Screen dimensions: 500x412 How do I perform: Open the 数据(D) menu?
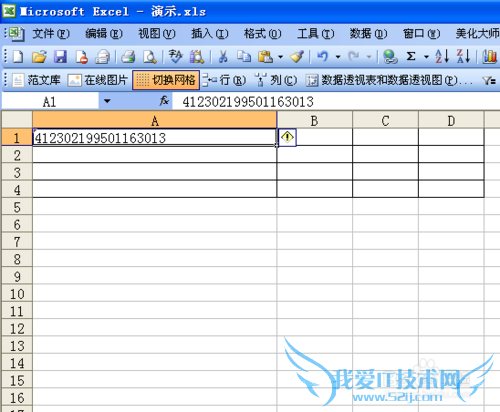(x=368, y=34)
